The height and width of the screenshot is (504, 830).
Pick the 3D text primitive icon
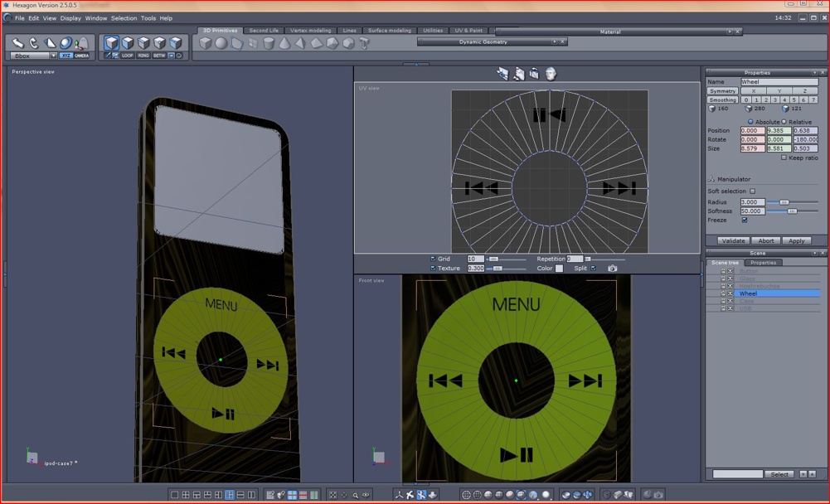coord(364,43)
